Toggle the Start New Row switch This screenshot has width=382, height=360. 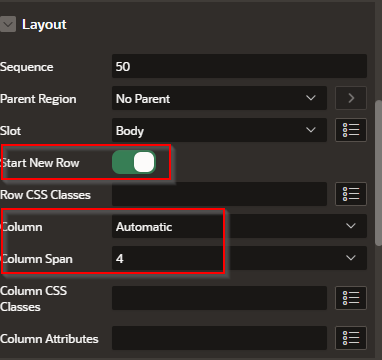134,162
